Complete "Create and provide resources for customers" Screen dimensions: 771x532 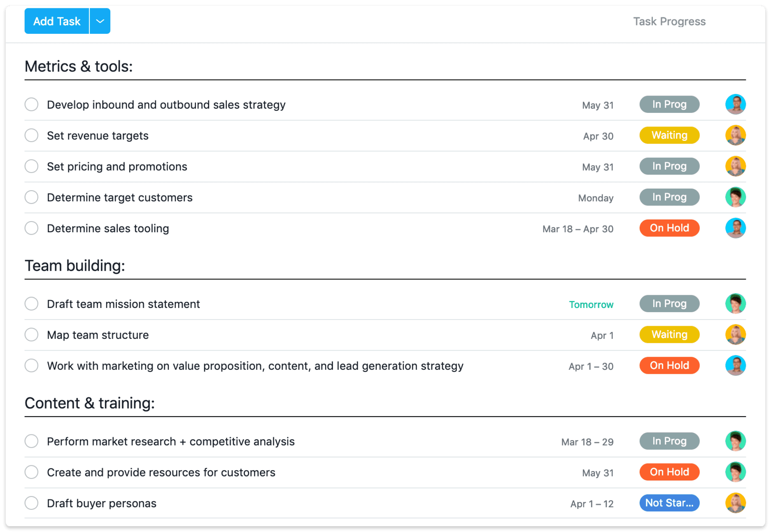(31, 472)
